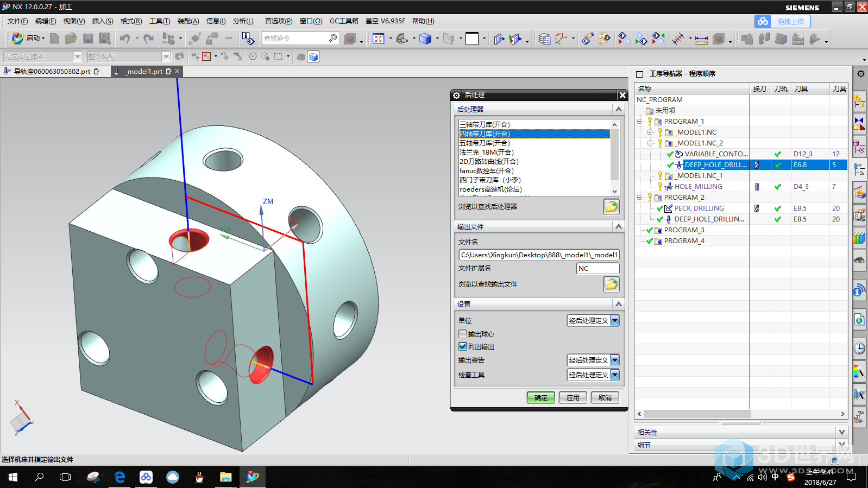868x488 pixels.
Task: Switch to 导轨座060063050302.prt tab
Action: [52, 71]
